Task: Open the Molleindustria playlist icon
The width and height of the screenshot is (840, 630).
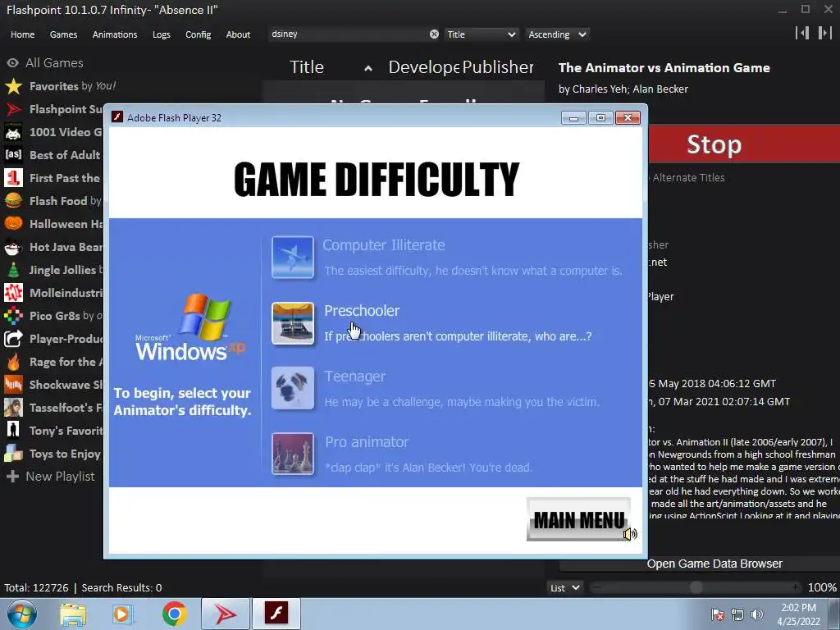Action: (13, 293)
